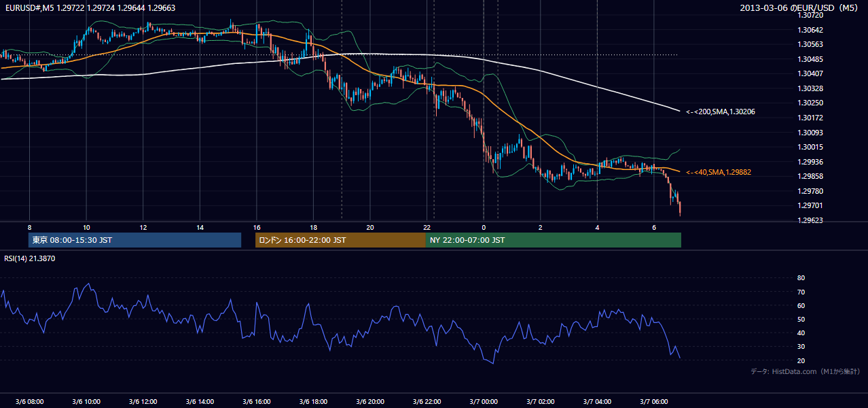Click hour label 16 under price chart
868x408 pixels.
pyautogui.click(x=257, y=227)
